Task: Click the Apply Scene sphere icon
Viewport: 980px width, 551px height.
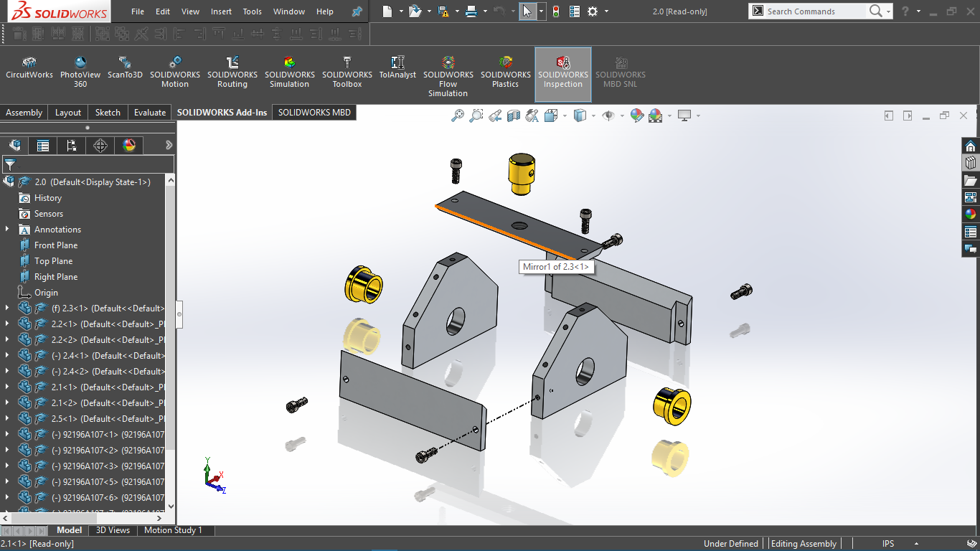Action: pyautogui.click(x=655, y=116)
